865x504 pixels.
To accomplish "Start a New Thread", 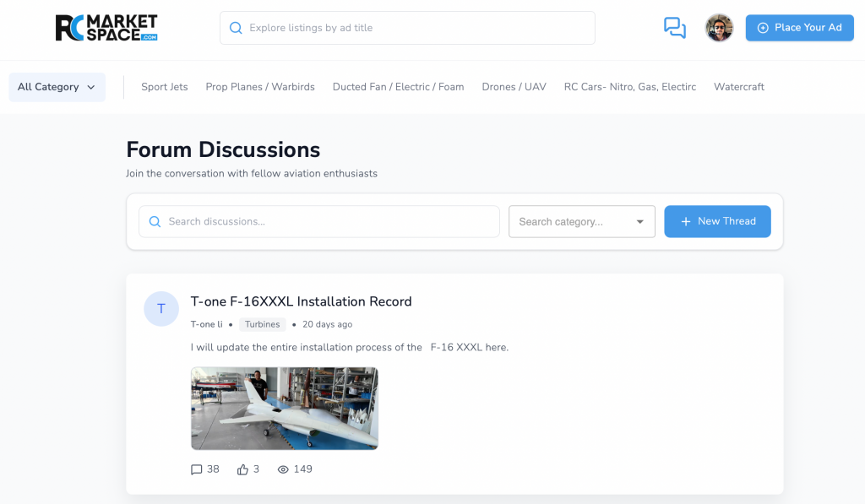I will (x=717, y=221).
